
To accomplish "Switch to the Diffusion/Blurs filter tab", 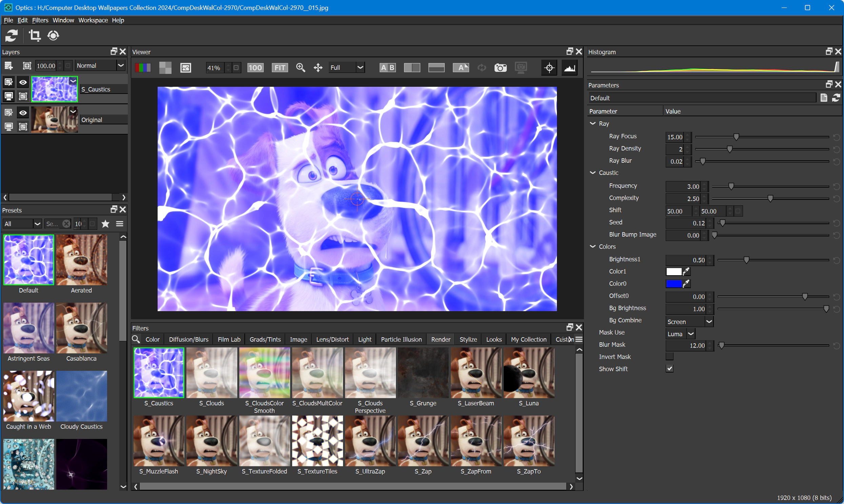I will click(188, 339).
